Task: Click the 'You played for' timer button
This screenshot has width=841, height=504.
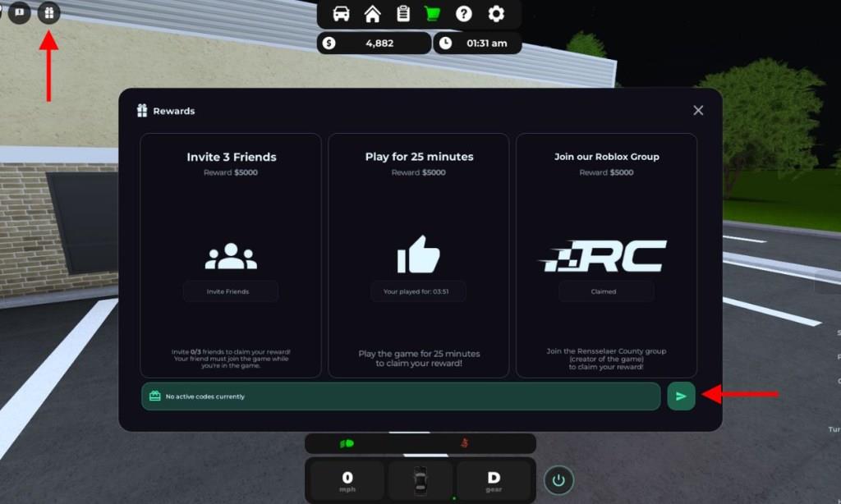Action: coord(418,291)
